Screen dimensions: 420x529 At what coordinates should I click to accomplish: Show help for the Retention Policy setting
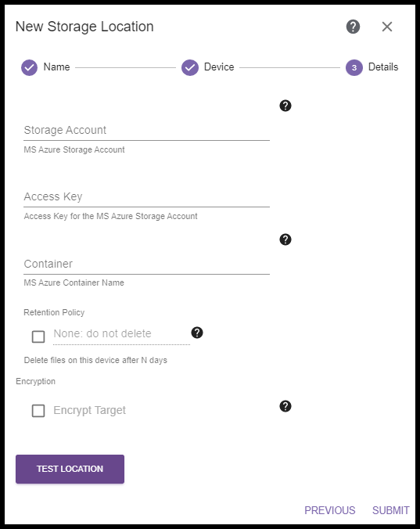click(x=197, y=333)
